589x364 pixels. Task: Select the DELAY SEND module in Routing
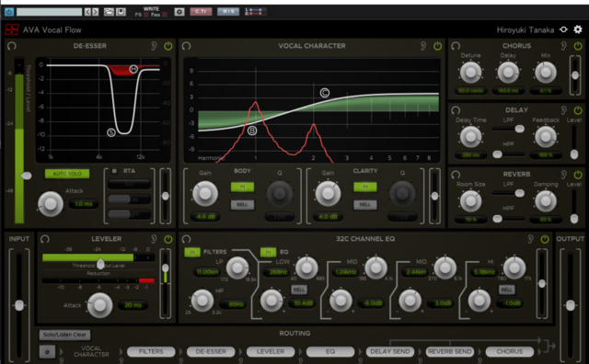point(390,352)
